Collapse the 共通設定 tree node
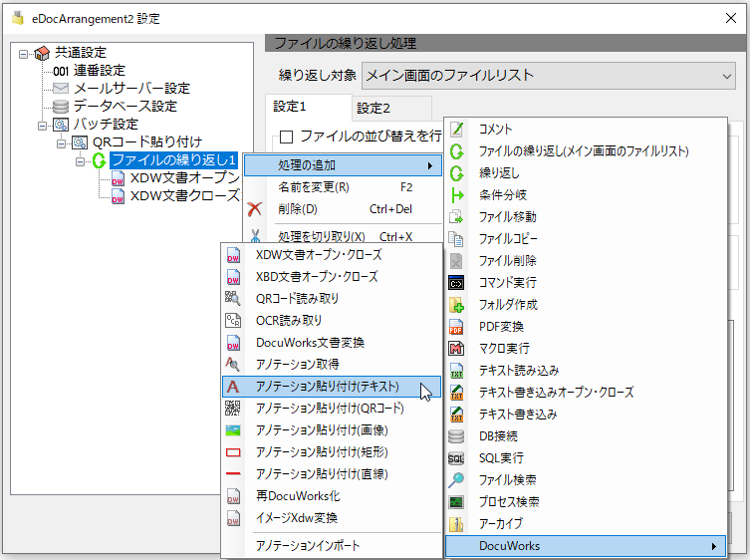 pos(23,54)
